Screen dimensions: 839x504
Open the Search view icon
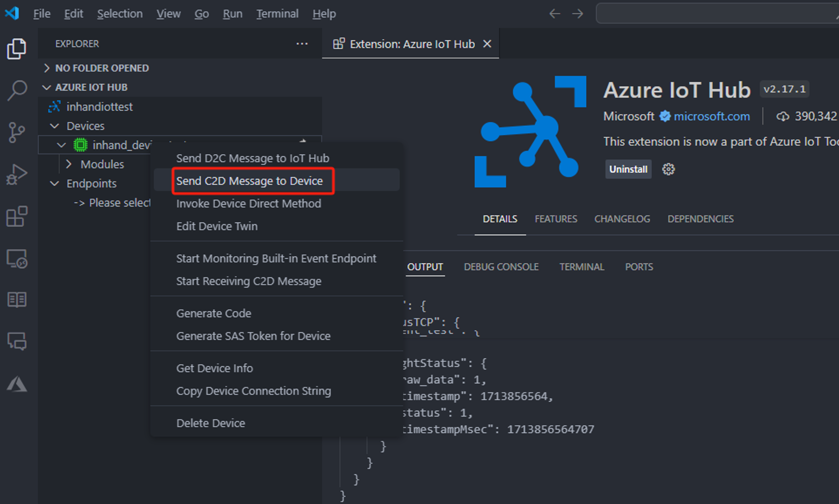(x=17, y=90)
